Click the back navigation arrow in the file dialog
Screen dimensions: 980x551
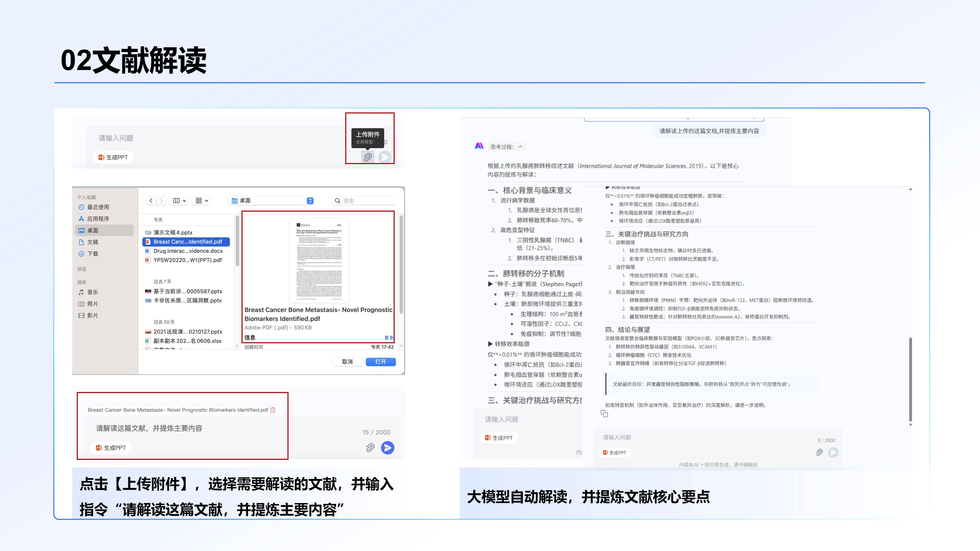click(151, 200)
